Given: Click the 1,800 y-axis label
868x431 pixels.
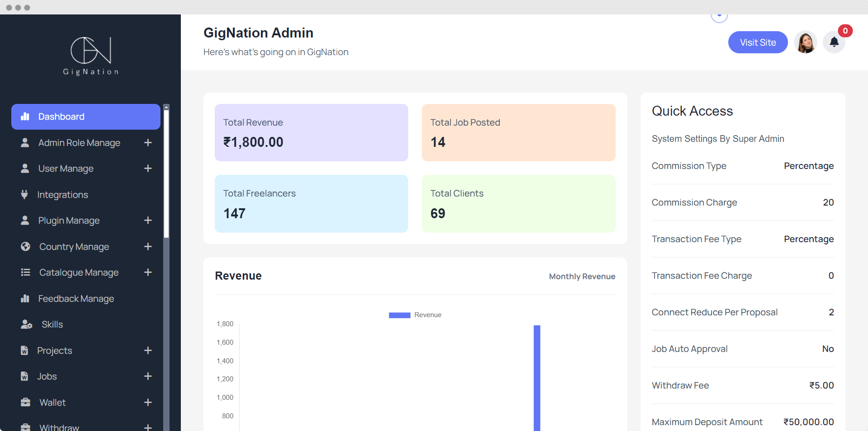Looking at the screenshot, I should point(225,324).
